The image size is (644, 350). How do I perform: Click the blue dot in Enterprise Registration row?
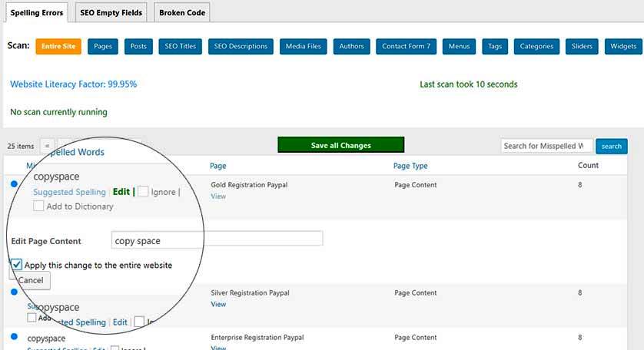(15, 336)
